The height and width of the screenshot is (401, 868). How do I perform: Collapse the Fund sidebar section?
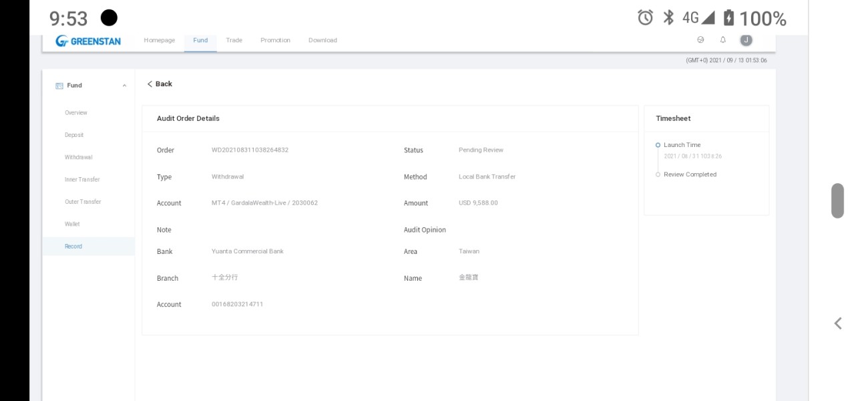pos(124,86)
